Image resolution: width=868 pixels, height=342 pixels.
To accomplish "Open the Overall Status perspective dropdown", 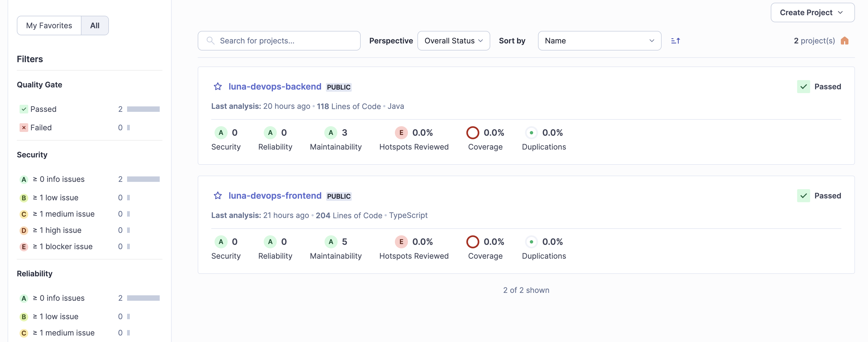I will 453,41.
